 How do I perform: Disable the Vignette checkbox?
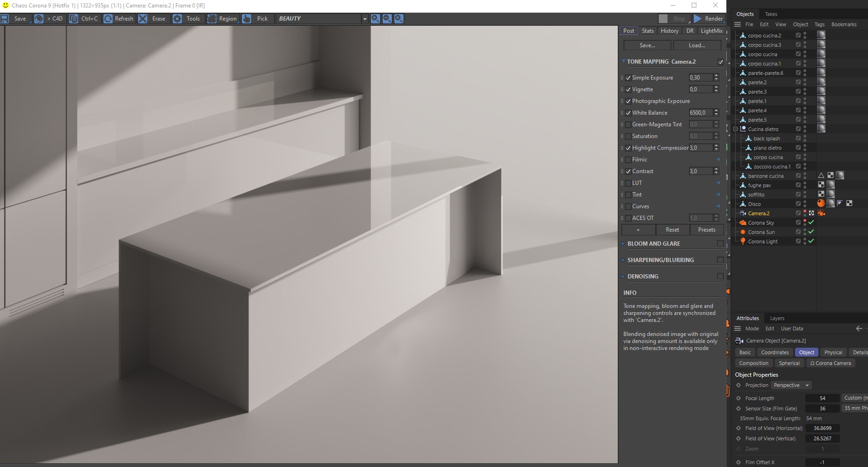pyautogui.click(x=628, y=89)
